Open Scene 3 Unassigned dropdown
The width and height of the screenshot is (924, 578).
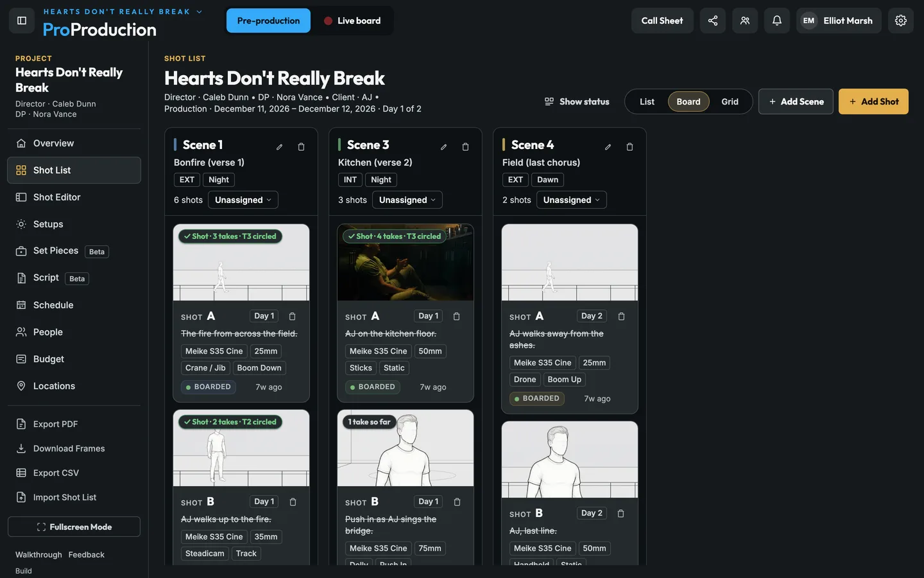(407, 200)
